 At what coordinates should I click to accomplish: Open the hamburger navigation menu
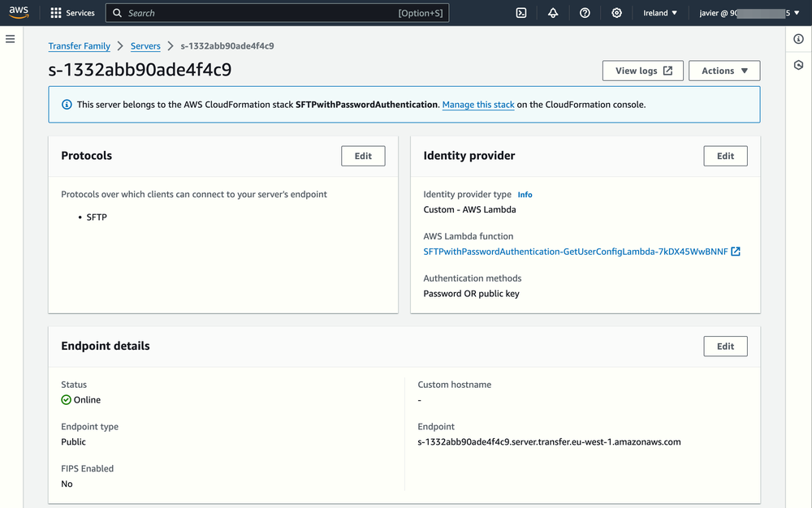point(11,39)
